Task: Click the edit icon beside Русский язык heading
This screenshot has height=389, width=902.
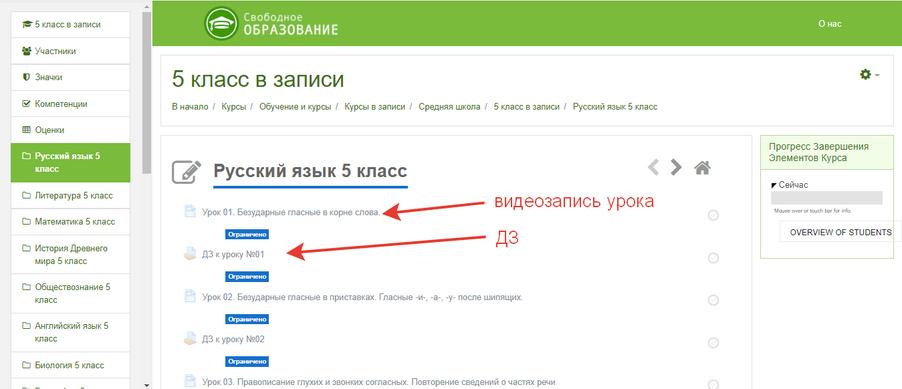Action: click(x=187, y=171)
